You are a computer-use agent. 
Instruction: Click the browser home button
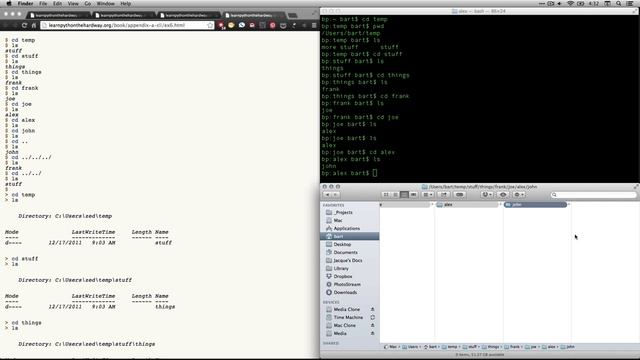34,25
